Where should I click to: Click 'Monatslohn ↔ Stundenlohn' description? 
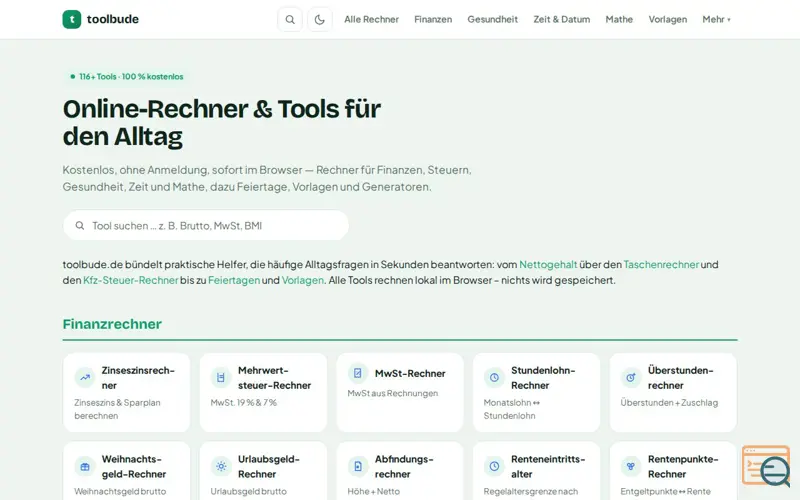tap(512, 409)
